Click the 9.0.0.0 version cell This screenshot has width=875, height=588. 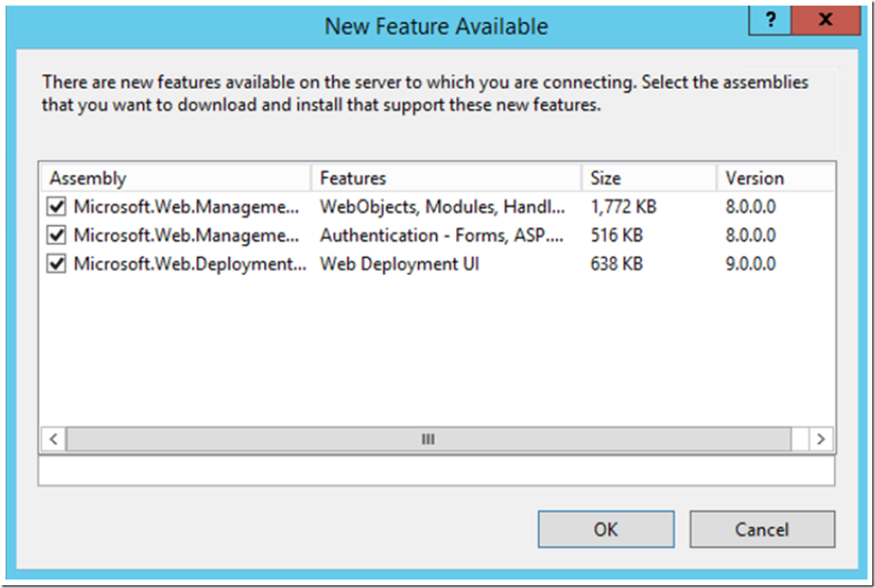pyautogui.click(x=750, y=264)
